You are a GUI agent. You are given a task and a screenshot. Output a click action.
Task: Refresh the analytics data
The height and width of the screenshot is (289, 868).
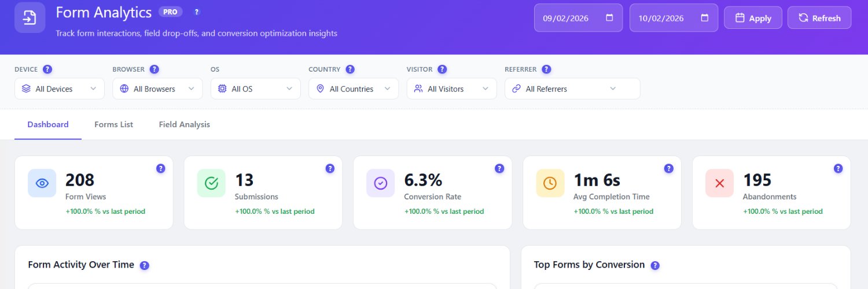point(819,18)
